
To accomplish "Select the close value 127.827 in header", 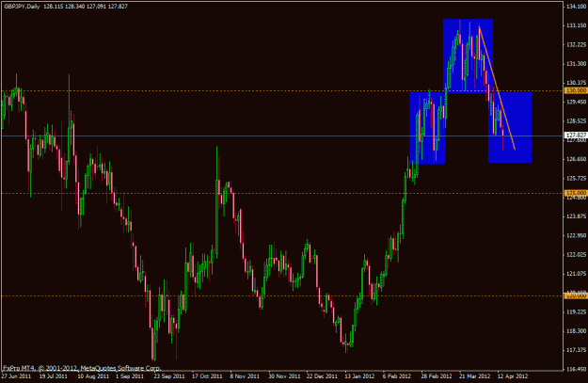I will (118, 7).
